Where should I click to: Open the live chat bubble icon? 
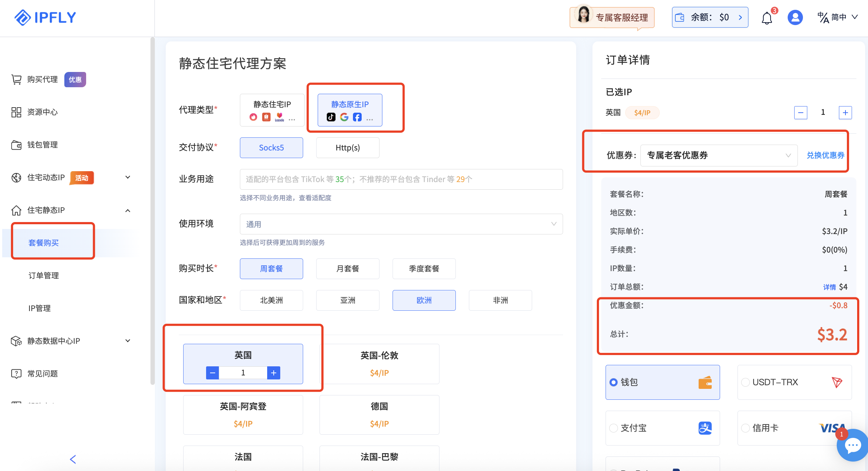tap(852, 446)
